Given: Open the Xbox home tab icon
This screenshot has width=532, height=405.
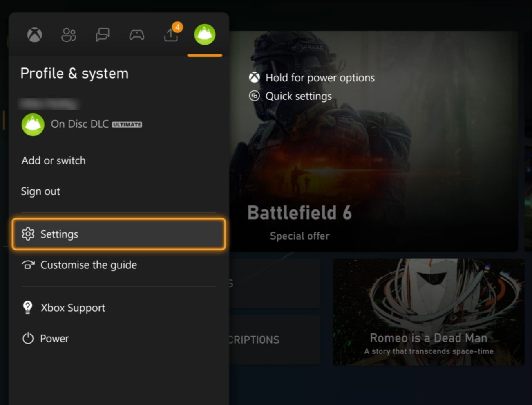Looking at the screenshot, I should coord(34,35).
